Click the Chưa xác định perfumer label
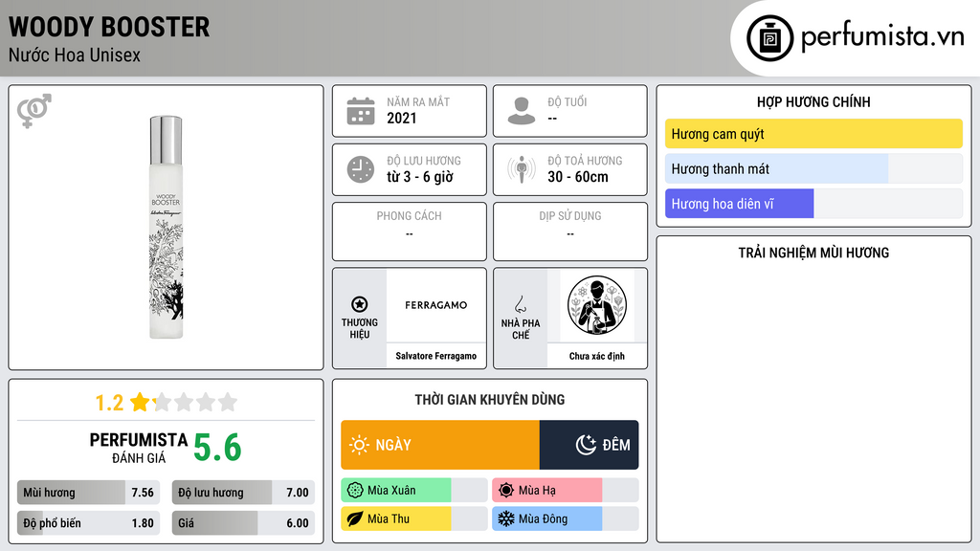The width and height of the screenshot is (980, 551). click(x=597, y=356)
